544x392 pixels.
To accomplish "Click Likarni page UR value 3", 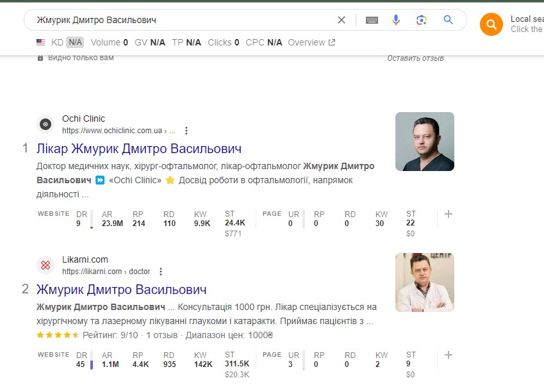I will (290, 364).
